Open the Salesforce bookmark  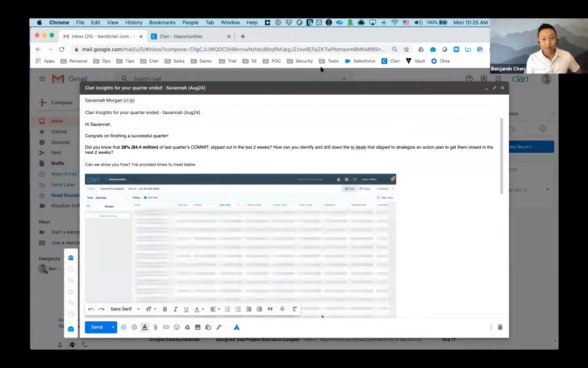(x=360, y=61)
